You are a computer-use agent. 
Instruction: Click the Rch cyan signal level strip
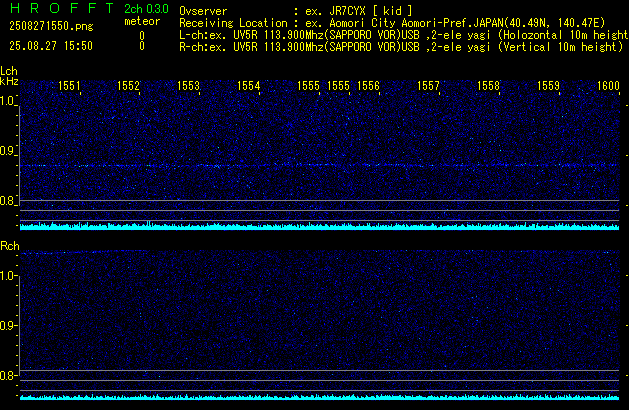pyautogui.click(x=319, y=397)
